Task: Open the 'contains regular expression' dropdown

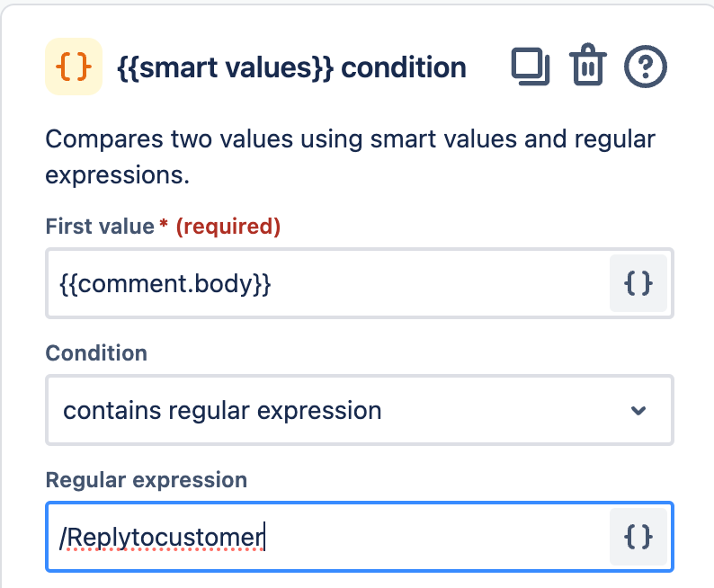Action: (x=360, y=410)
